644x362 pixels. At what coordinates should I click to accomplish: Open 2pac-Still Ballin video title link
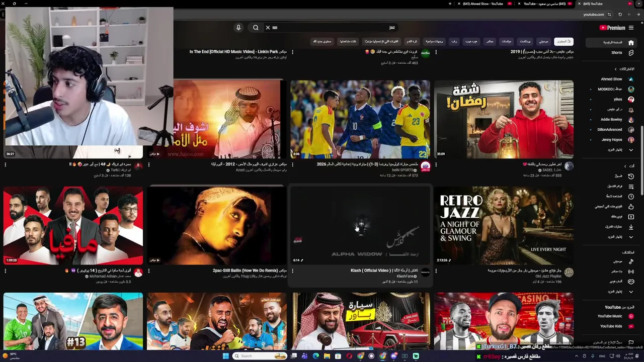pyautogui.click(x=250, y=270)
